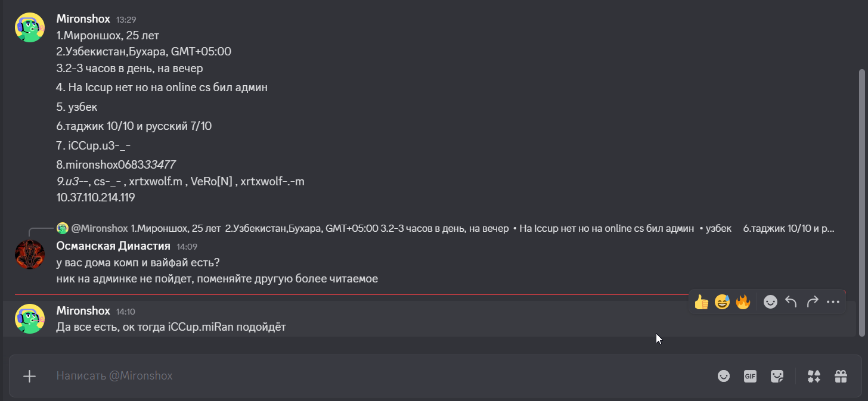
Task: Open emoji picker in message input bar
Action: coord(724,376)
